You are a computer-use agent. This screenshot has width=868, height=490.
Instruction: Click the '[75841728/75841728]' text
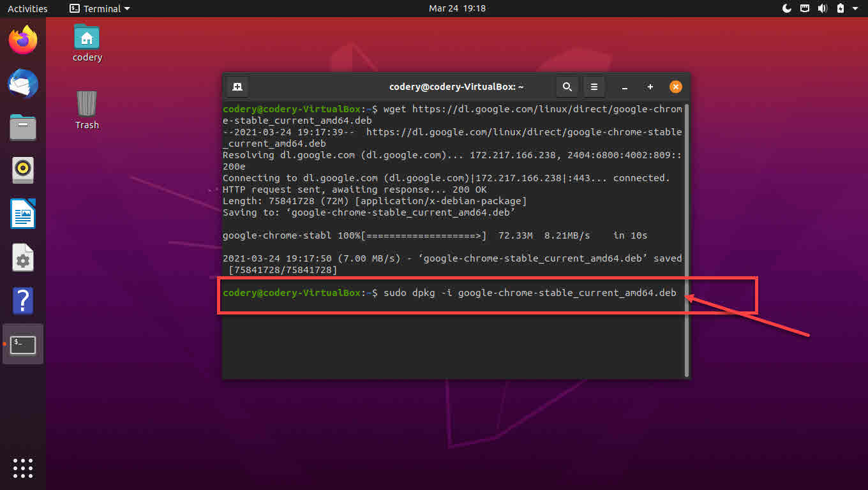pos(283,270)
